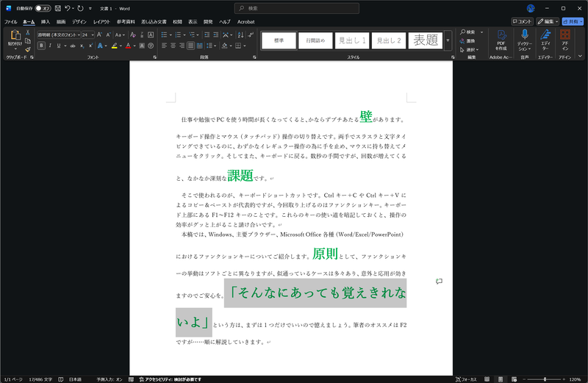Click the multilevel list icon

coord(192,35)
